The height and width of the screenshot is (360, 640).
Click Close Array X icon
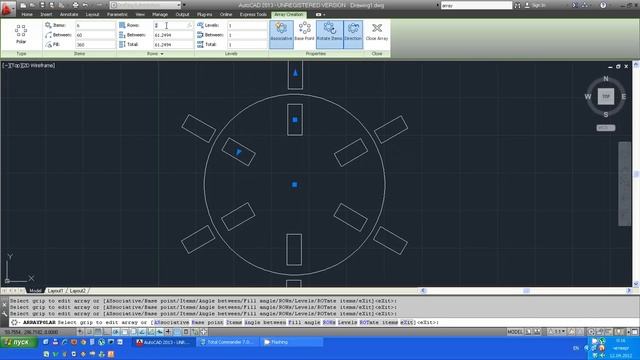point(377,28)
